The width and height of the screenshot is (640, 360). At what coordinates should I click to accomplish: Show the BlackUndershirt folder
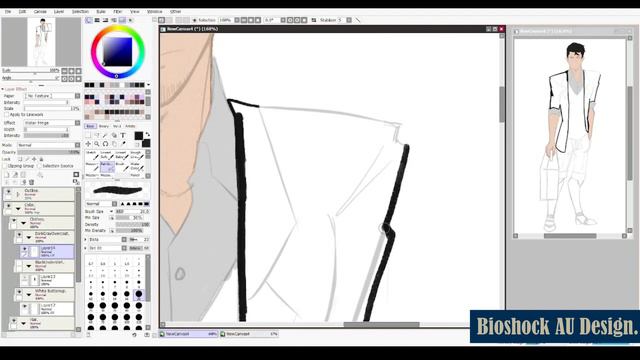pyautogui.click(x=19, y=264)
